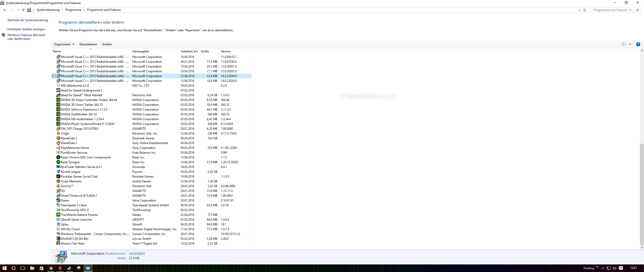Click the Programme und Features search field
Viewport: 644px width, 272px height.
coord(613,10)
